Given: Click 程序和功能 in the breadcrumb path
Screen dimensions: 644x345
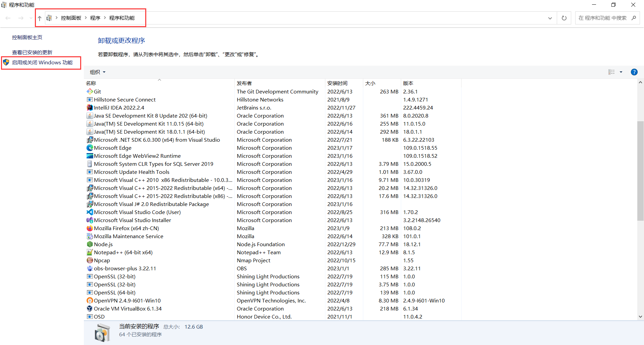Looking at the screenshot, I should click(122, 18).
